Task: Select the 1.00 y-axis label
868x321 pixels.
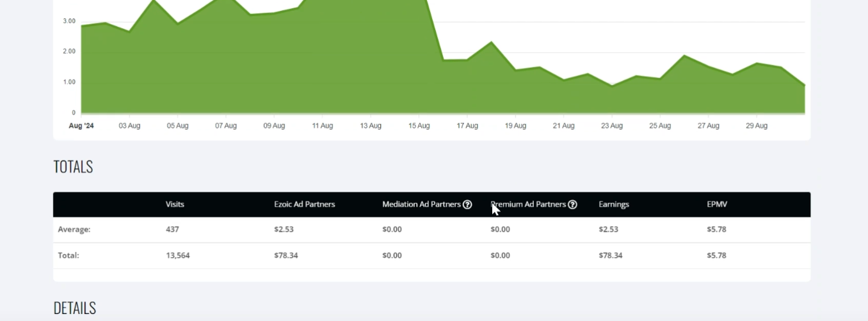Action: [69, 82]
